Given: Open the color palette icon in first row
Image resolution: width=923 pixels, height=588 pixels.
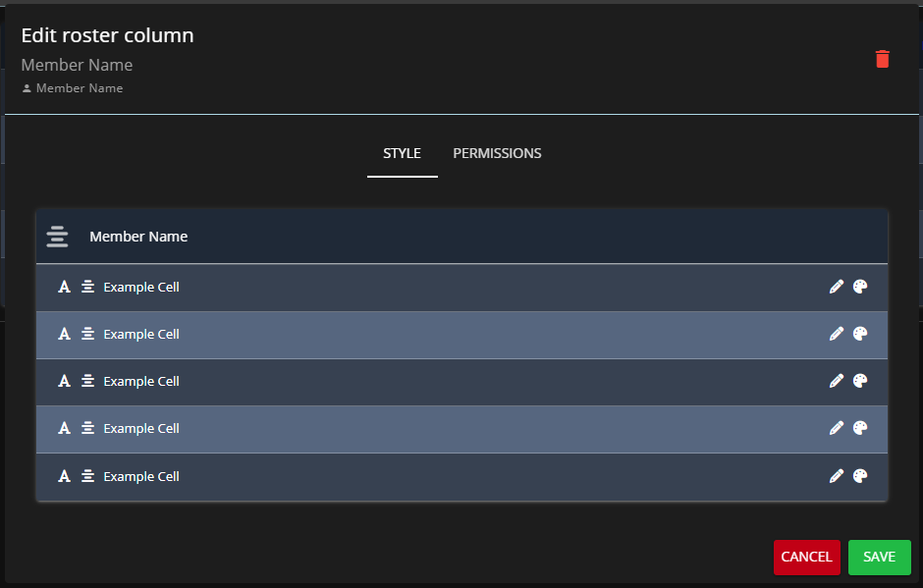Looking at the screenshot, I should (860, 287).
